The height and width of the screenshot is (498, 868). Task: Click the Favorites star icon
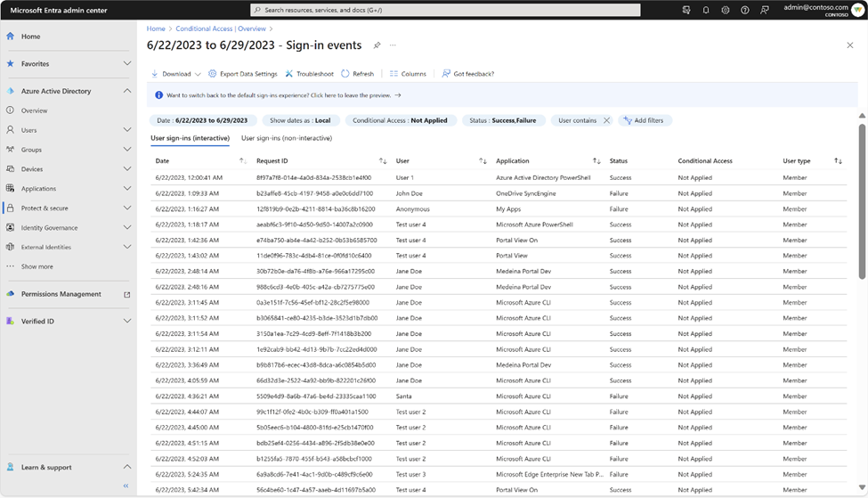(10, 64)
